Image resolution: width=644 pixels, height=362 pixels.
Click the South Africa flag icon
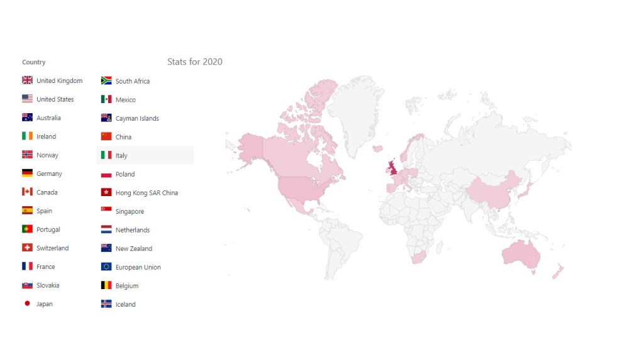tap(106, 81)
